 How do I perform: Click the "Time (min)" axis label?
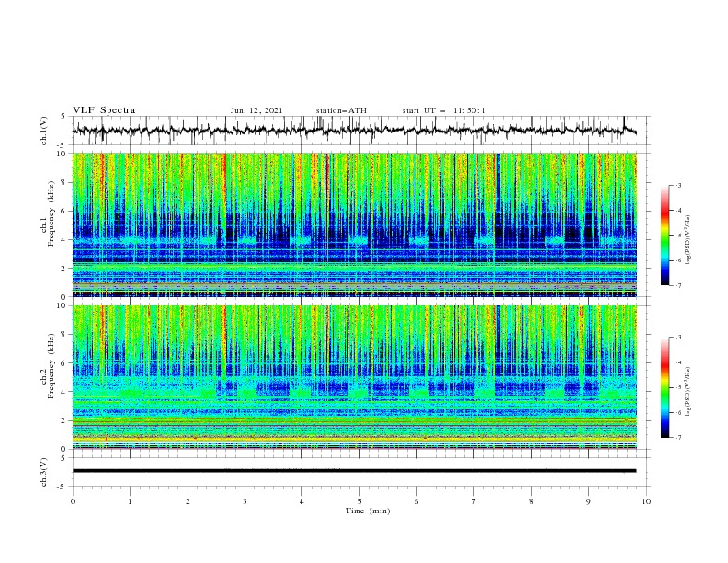click(x=368, y=511)
